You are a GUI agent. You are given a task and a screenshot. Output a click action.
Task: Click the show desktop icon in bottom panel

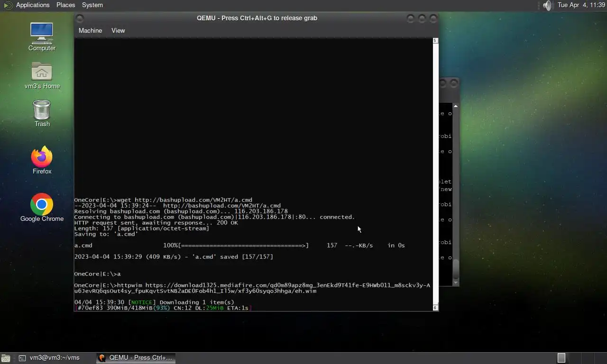point(6,358)
